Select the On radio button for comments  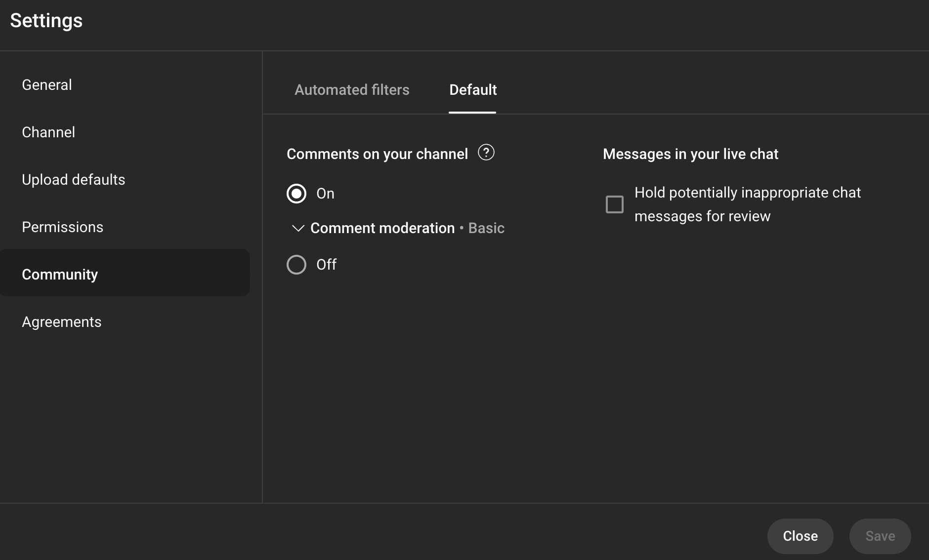[x=296, y=194]
